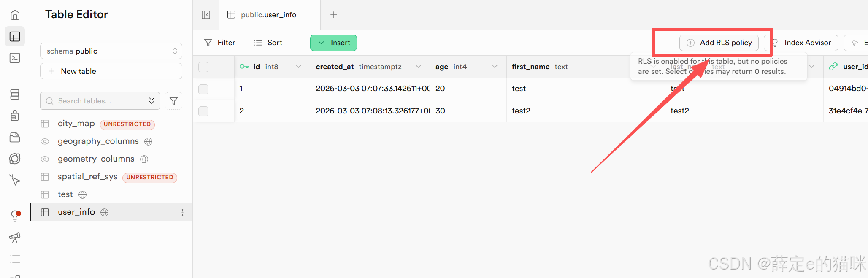Open the age column dropdown arrow

tap(495, 67)
